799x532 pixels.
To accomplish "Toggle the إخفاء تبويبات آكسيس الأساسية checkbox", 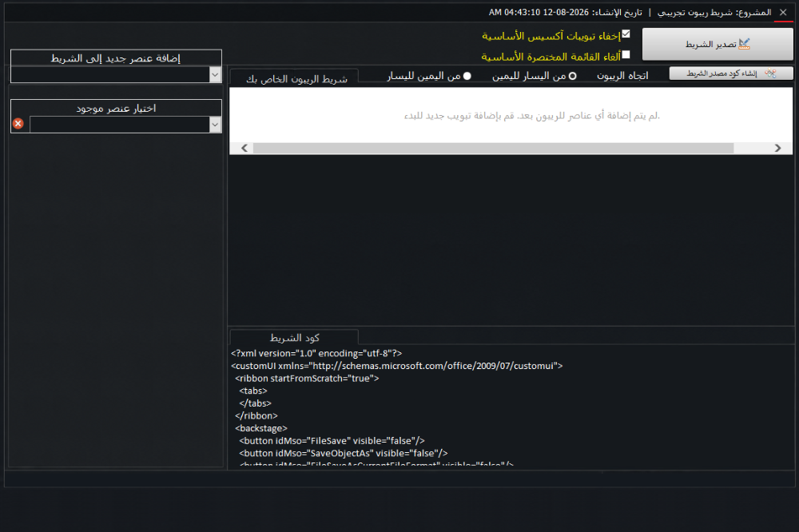I will point(626,34).
